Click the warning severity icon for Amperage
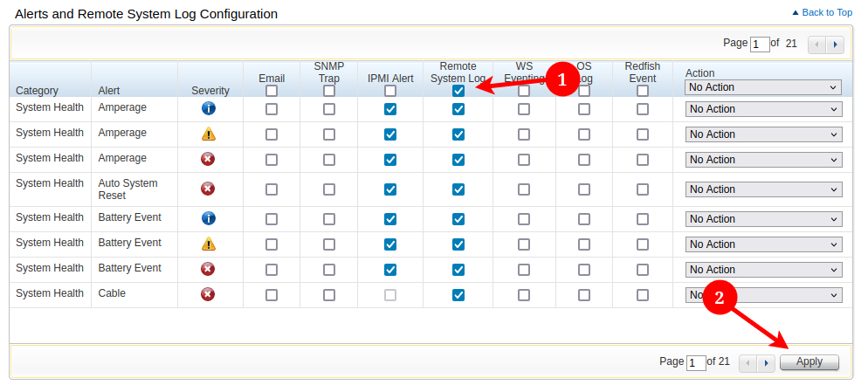 pyautogui.click(x=208, y=134)
